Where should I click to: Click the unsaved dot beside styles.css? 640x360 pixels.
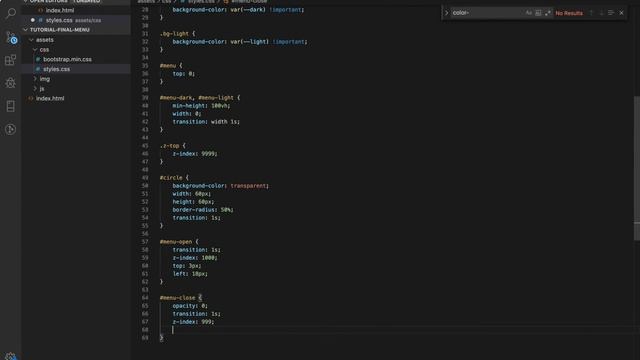[x=33, y=20]
